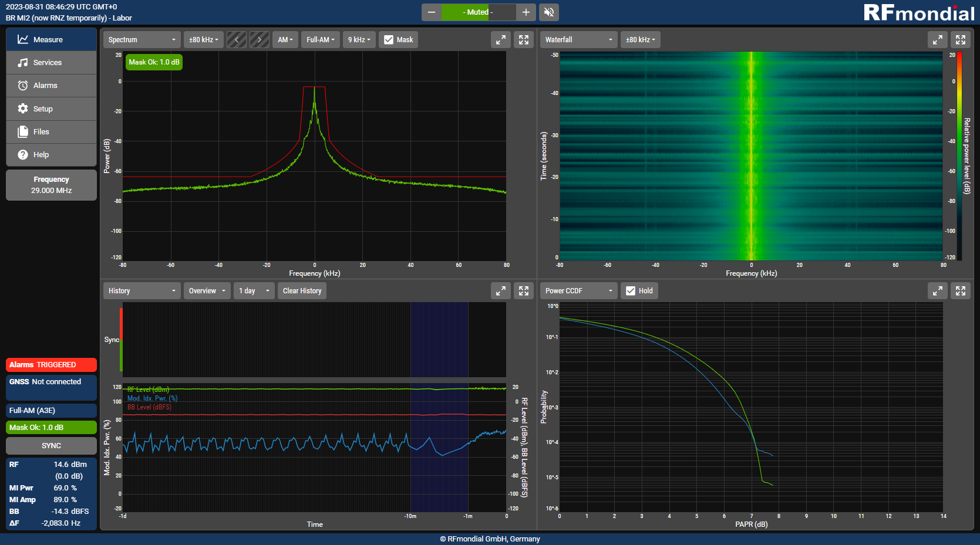Click the GNSS Not connected status

pyautogui.click(x=51, y=388)
